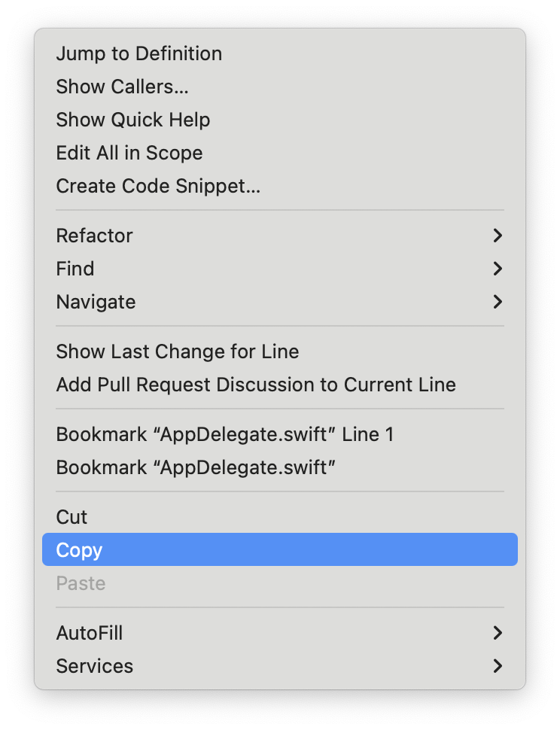Select Show Callers… menu entry
The image size is (560, 730).
(x=122, y=87)
